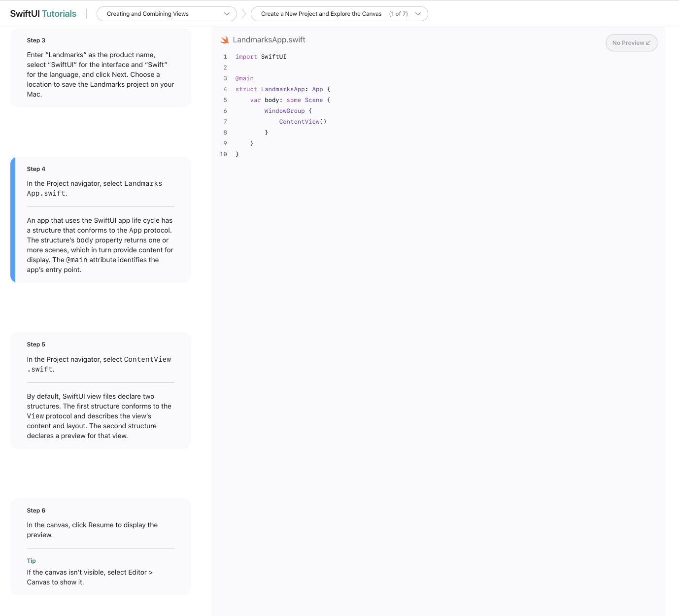Click the LandmarksApp.swift file name title
Image resolution: width=679 pixels, height=616 pixels.
(269, 40)
